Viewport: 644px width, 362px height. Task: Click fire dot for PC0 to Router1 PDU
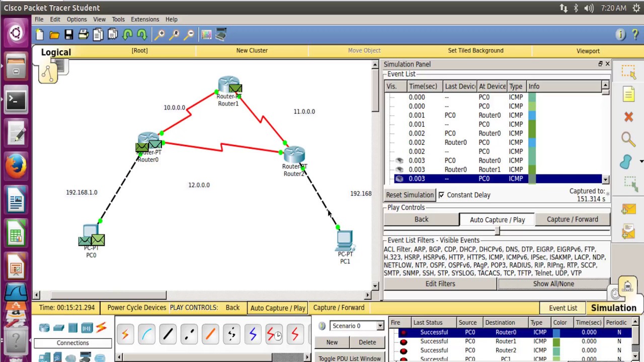coord(403,341)
